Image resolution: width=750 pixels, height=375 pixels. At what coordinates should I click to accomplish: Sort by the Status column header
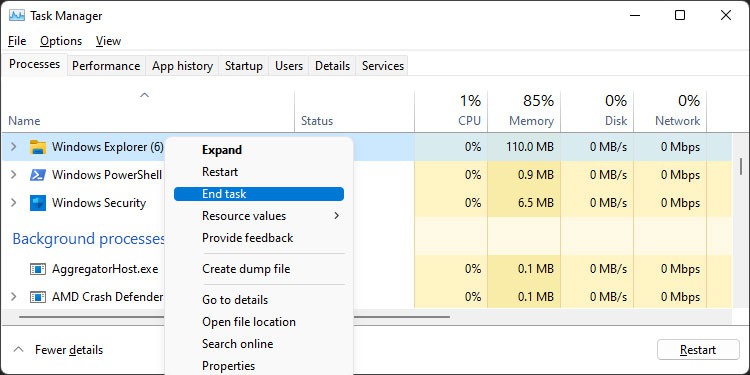point(317,121)
